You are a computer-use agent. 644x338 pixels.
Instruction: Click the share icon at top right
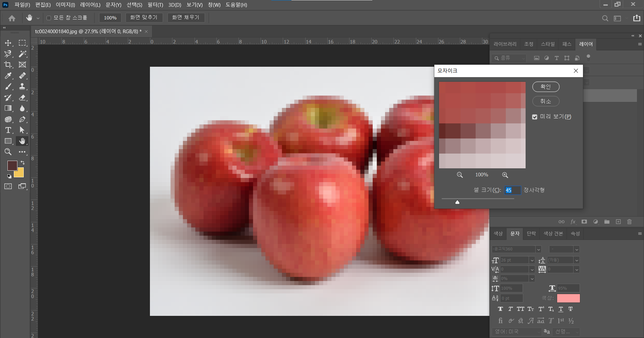tap(637, 18)
